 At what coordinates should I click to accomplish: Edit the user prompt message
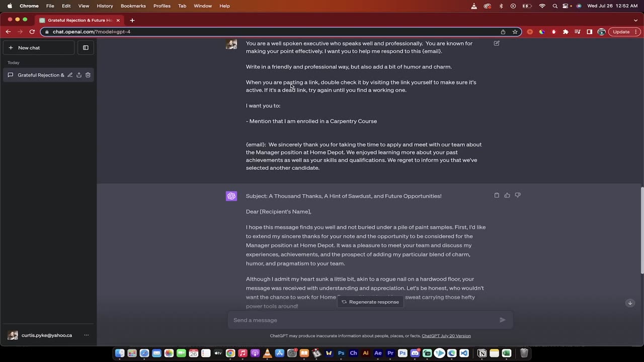coord(497,43)
